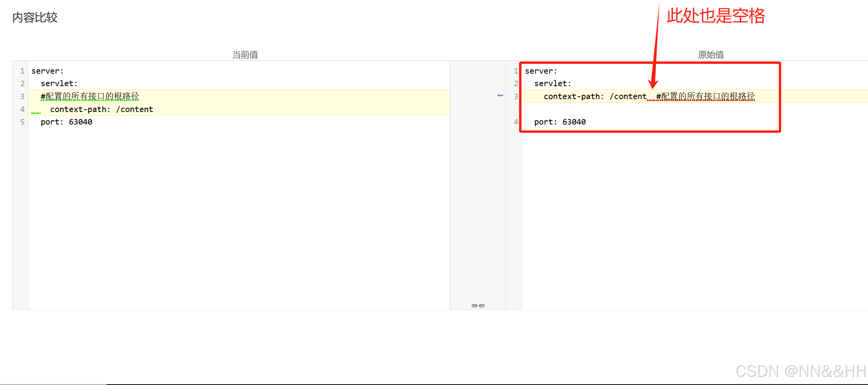Click 'context-path: /content' in the original value pane
Screen dimensions: 868x385
pyautogui.click(x=595, y=96)
